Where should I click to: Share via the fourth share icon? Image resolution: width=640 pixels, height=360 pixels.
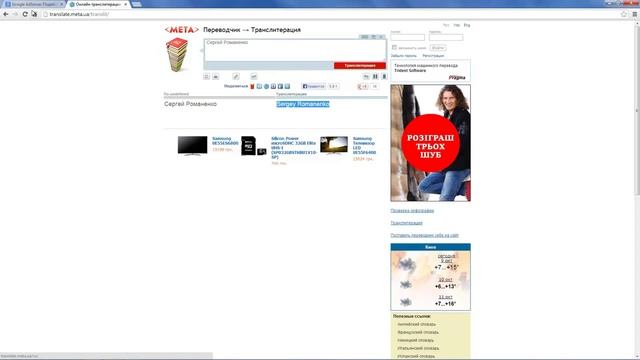(273, 86)
